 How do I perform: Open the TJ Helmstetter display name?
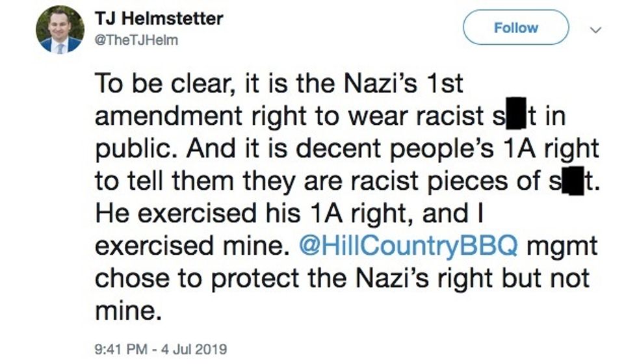pyautogui.click(x=159, y=18)
